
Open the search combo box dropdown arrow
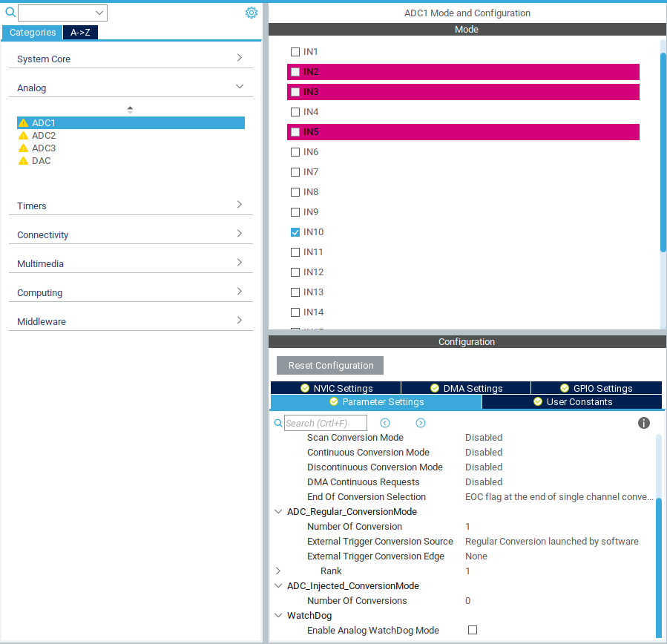pos(99,13)
